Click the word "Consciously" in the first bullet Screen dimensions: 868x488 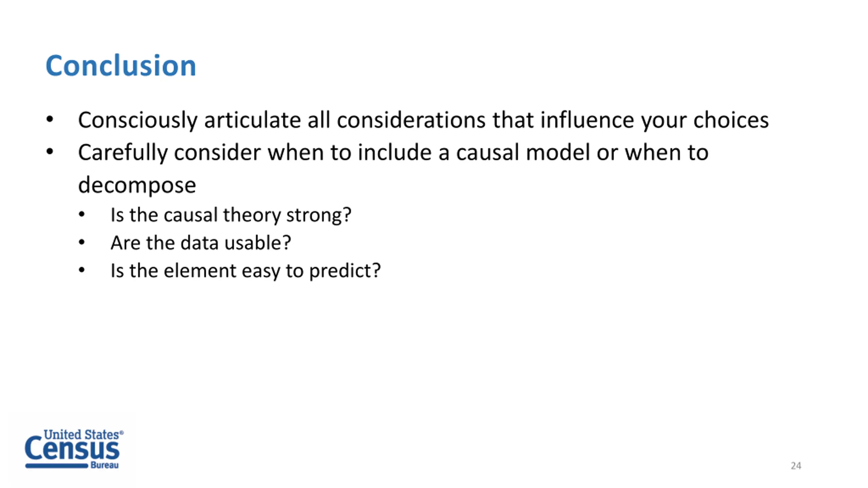click(x=138, y=120)
